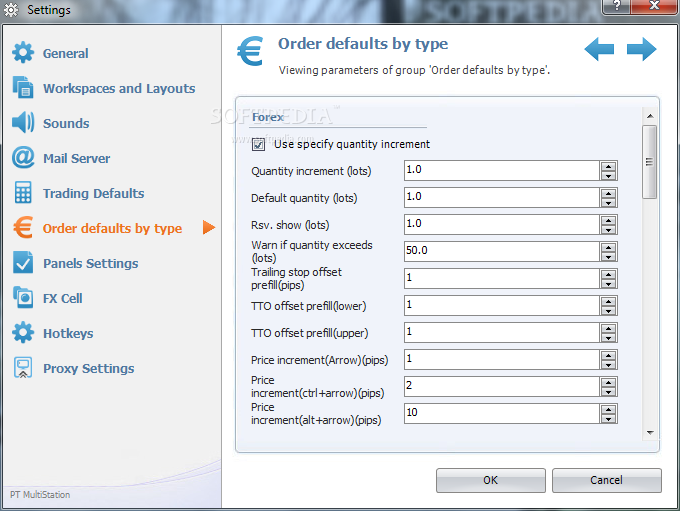Click the Mail Server @ icon
Viewport: 680px width, 511px height.
pyautogui.click(x=23, y=158)
